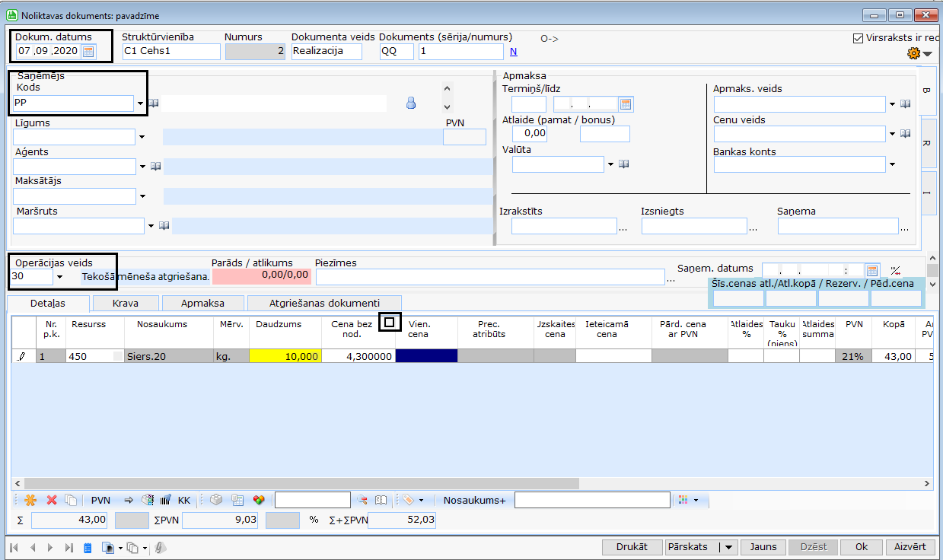Click into the Piezīmes field
Screen dimensions: 943x560
491,277
